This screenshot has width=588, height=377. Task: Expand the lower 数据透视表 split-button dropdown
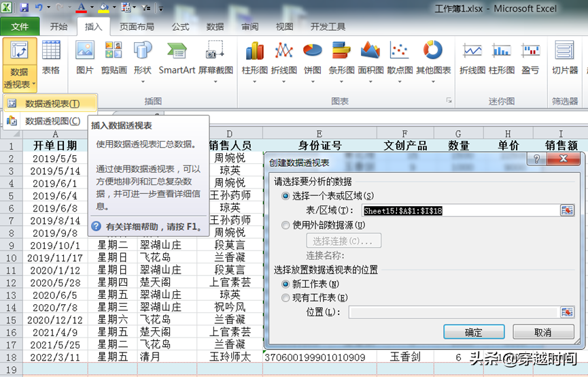click(20, 78)
